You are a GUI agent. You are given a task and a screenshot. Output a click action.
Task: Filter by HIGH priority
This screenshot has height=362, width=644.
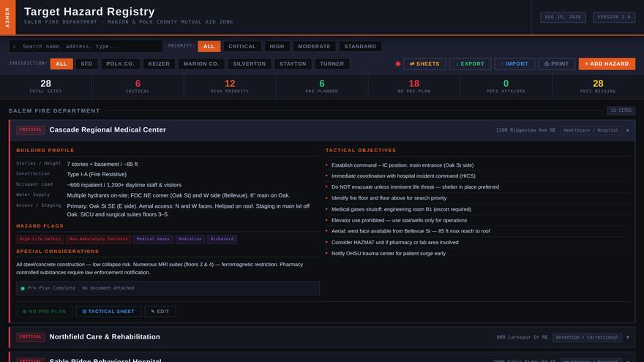point(277,46)
